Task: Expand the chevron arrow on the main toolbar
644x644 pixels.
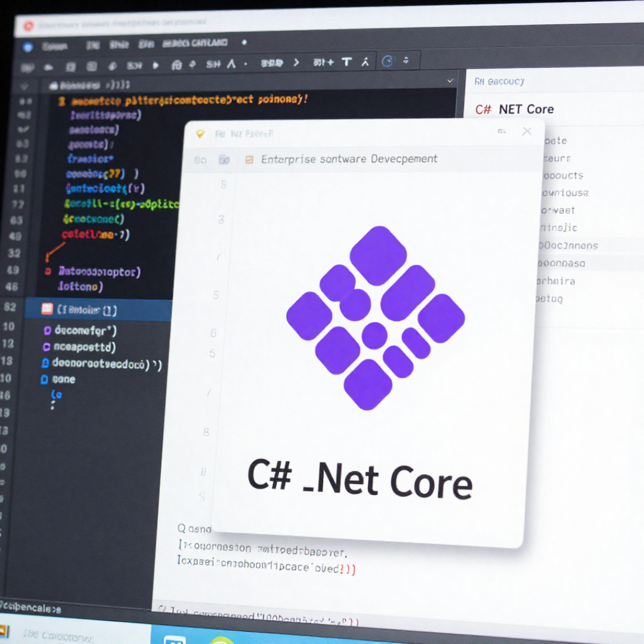Action: coord(296,61)
